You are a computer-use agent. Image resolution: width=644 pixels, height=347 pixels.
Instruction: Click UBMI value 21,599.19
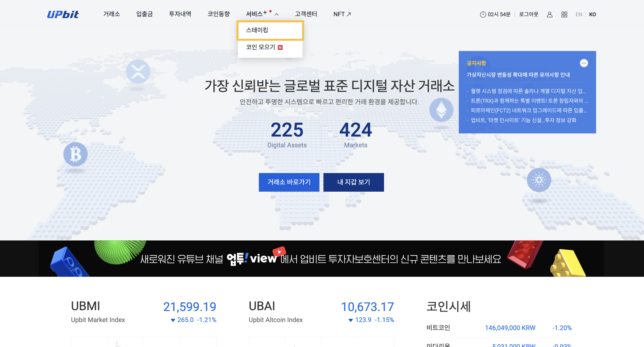pos(190,307)
